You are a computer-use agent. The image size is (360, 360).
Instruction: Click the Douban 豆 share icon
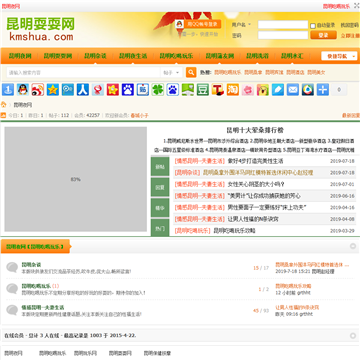coord(202,89)
